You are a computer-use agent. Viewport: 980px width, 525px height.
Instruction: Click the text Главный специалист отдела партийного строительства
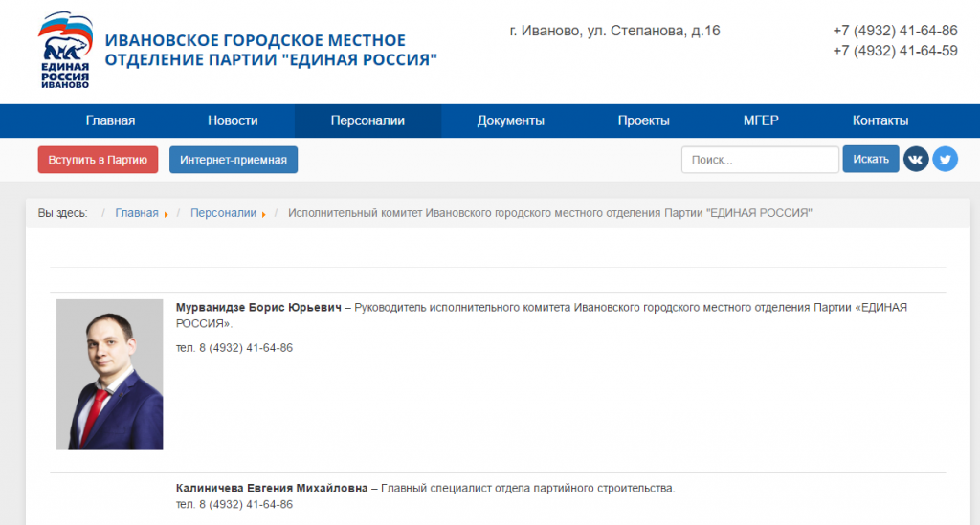pyautogui.click(x=528, y=488)
